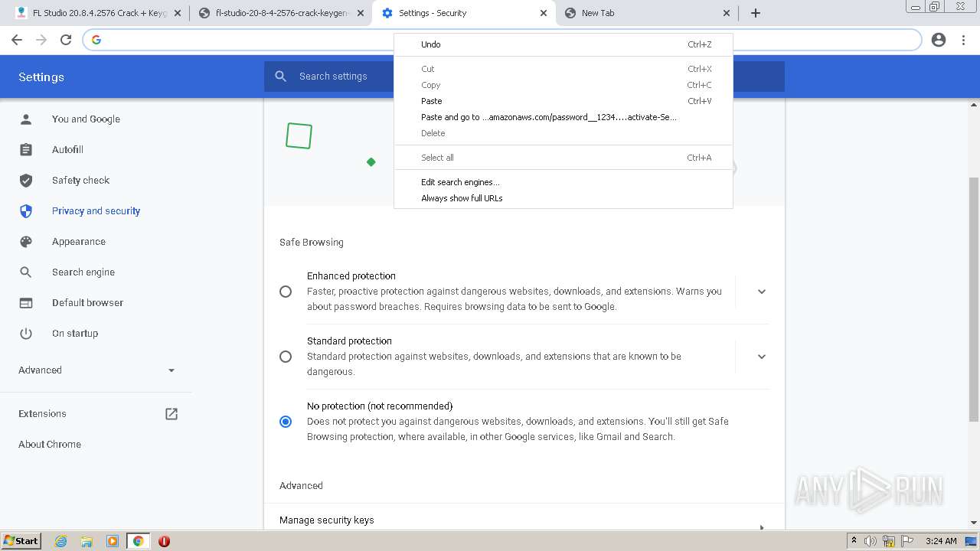
Task: Click the forward navigation arrow
Action: pyautogui.click(x=41, y=40)
